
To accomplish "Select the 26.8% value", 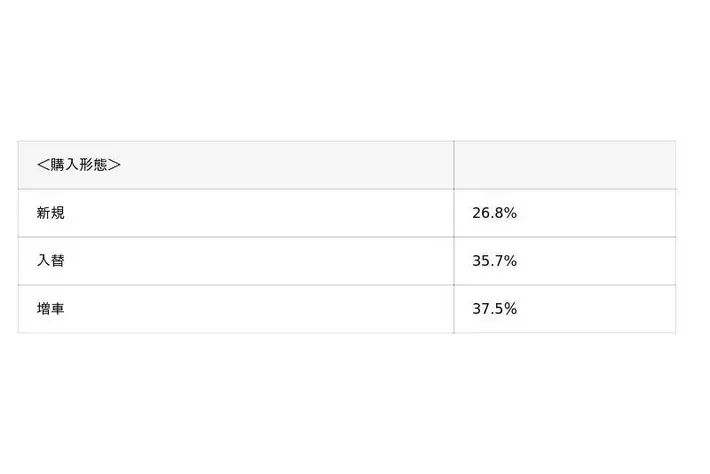I will point(494,213).
